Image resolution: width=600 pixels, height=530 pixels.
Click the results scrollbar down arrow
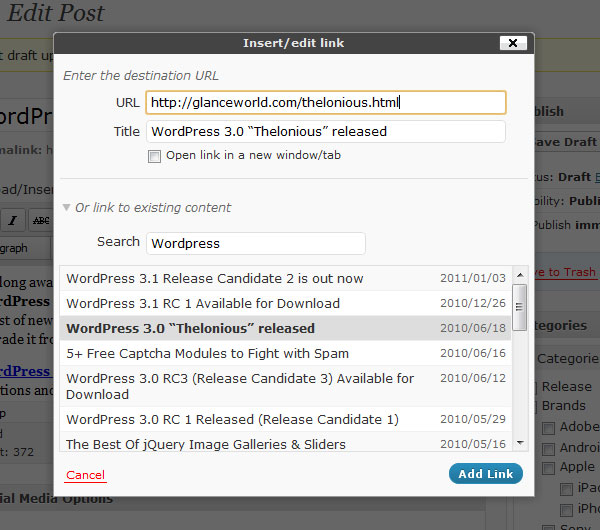[x=520, y=443]
